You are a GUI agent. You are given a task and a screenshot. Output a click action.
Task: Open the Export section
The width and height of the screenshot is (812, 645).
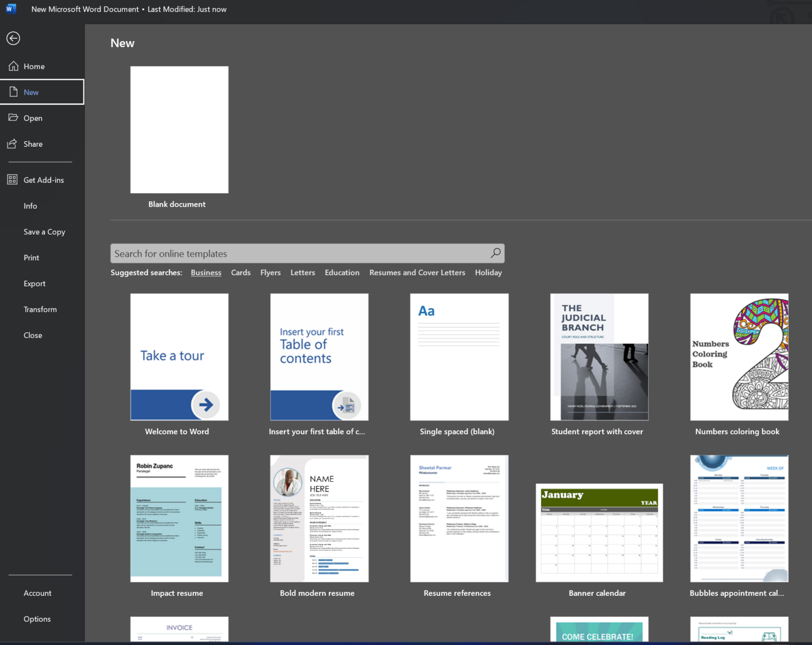tap(34, 284)
